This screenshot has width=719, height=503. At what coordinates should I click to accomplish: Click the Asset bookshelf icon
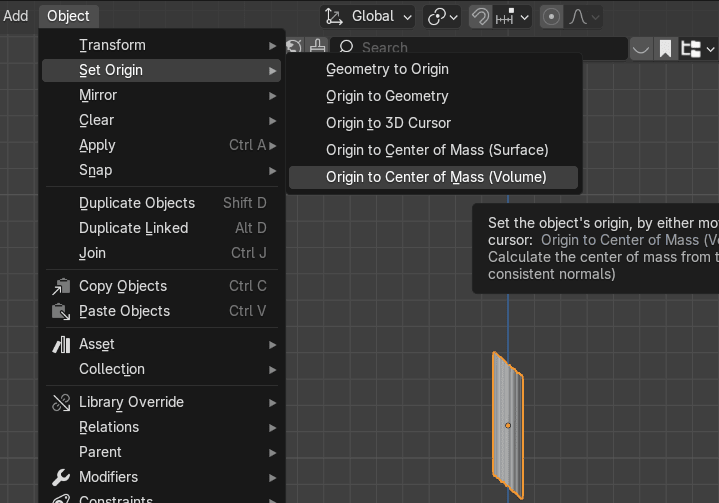61,344
